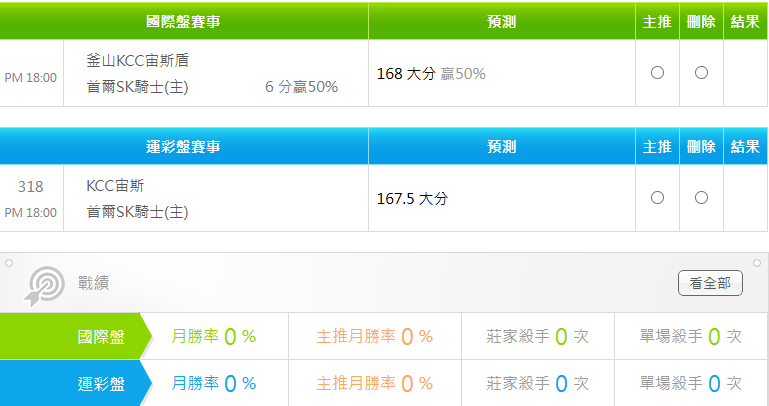Select 刪除 radio for 運彩盤 game
This screenshot has width=769, height=406.
701,198
